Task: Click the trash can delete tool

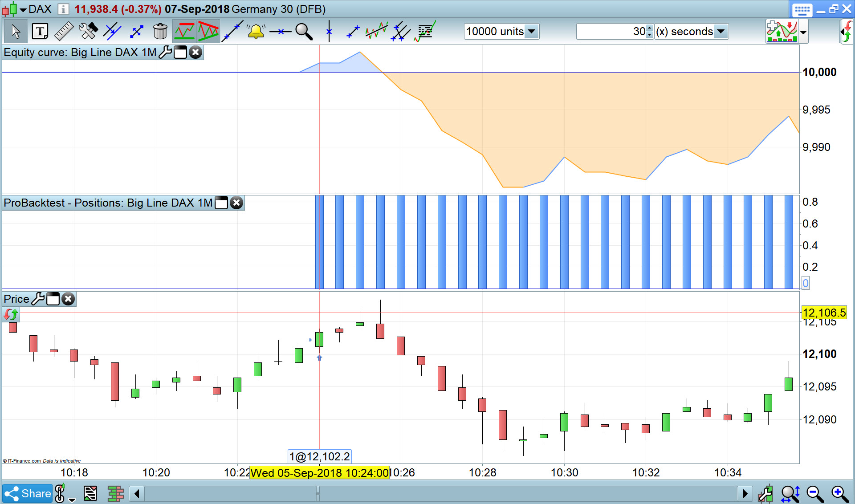Action: click(160, 32)
